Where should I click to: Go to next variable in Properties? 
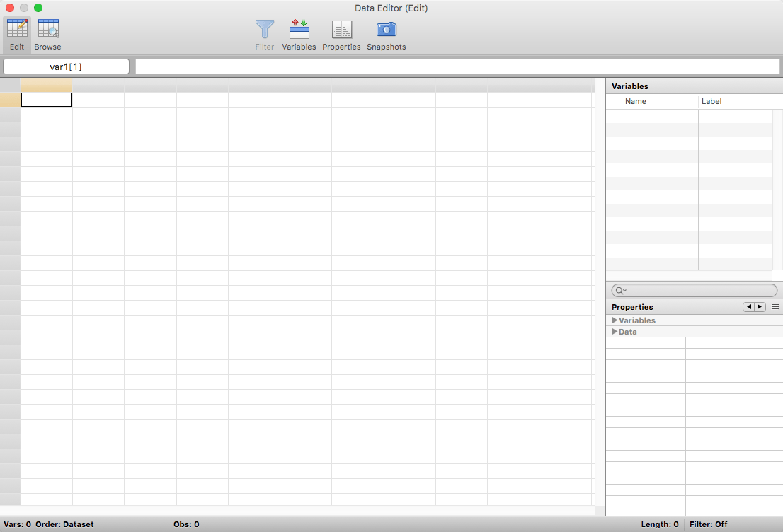(760, 307)
